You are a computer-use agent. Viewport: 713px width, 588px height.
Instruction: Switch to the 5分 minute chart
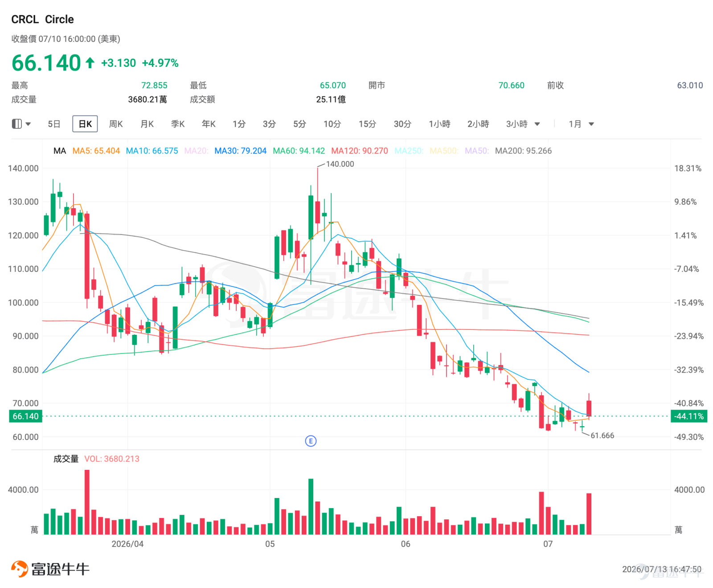coord(299,124)
